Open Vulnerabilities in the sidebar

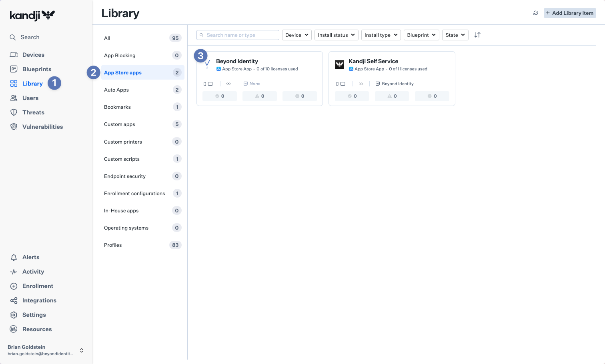pyautogui.click(x=42, y=127)
